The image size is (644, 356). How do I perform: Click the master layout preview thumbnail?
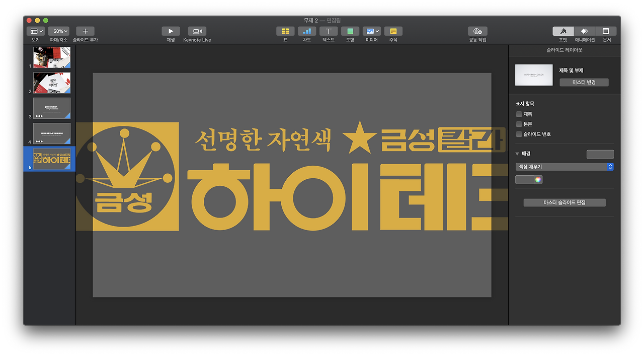[534, 75]
